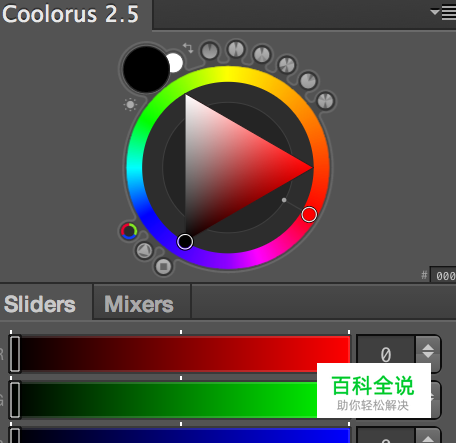The width and height of the screenshot is (456, 443).
Task: Click the red hue handle on the ring
Action: [309, 214]
